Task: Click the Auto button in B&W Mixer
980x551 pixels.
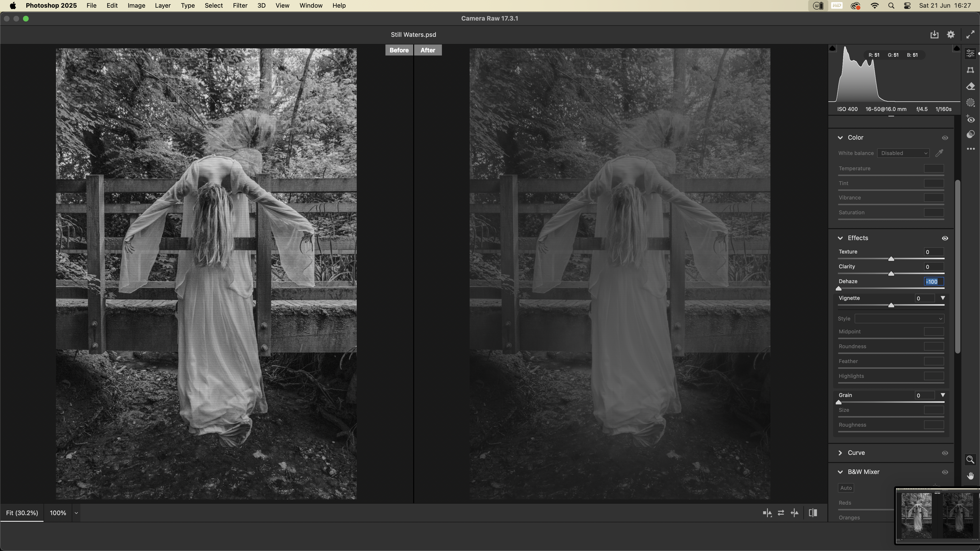Action: [x=846, y=488]
